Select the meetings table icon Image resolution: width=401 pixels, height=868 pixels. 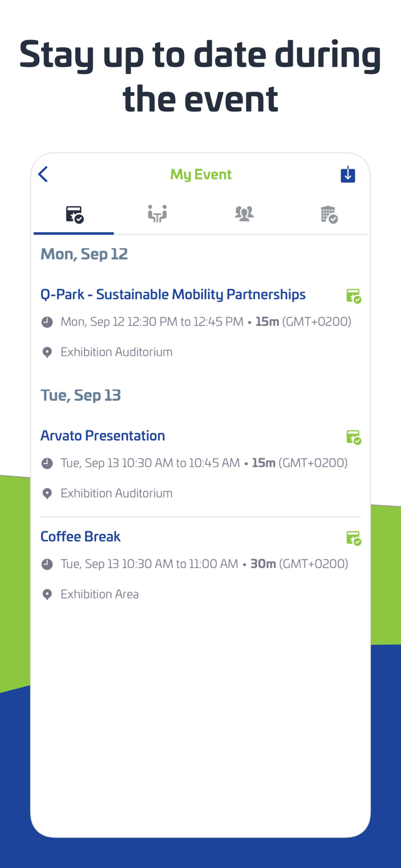point(157,214)
